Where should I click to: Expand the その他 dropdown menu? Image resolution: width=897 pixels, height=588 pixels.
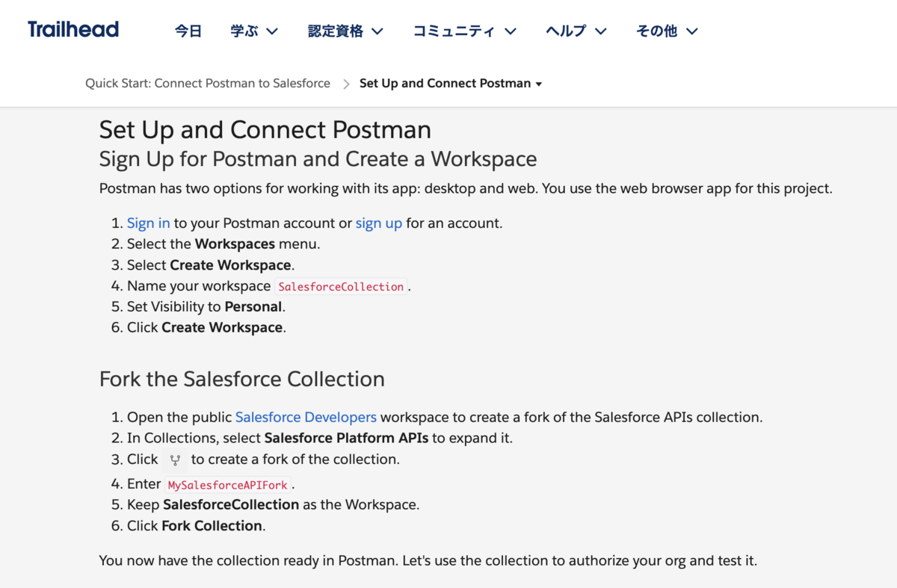pos(666,31)
